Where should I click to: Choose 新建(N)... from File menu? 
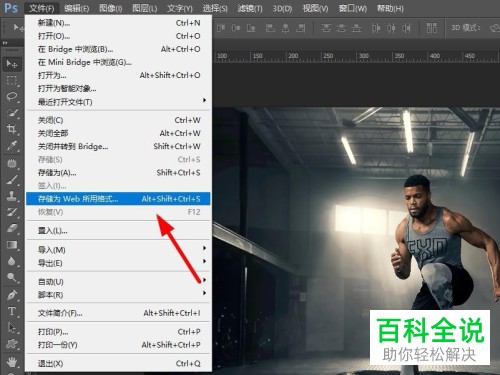point(118,23)
